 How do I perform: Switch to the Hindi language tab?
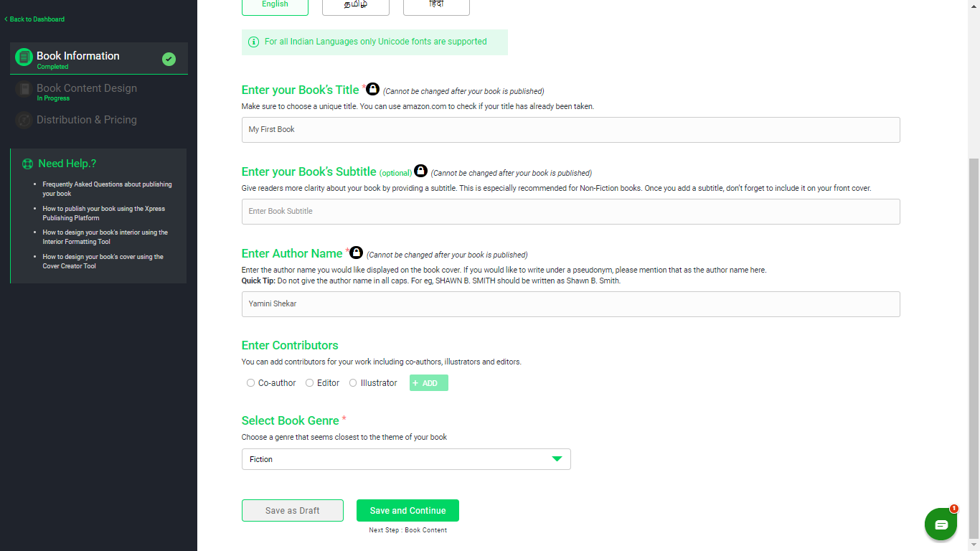436,6
